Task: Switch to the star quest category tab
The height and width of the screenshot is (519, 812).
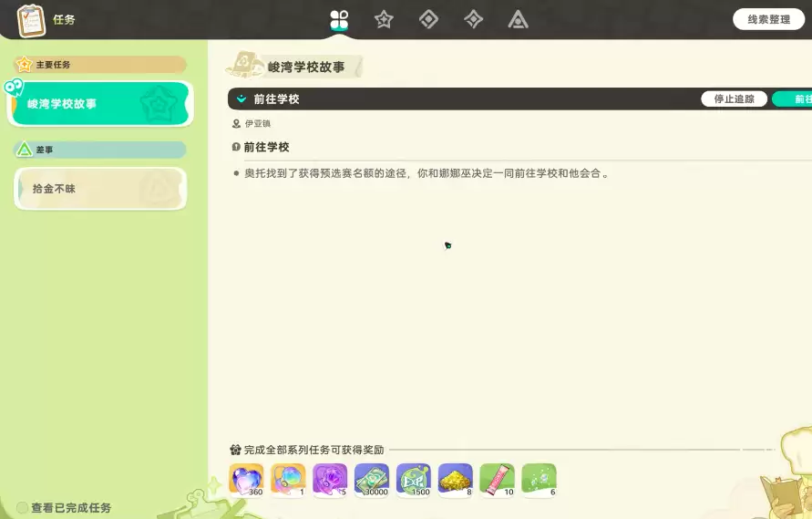Action: coord(384,20)
